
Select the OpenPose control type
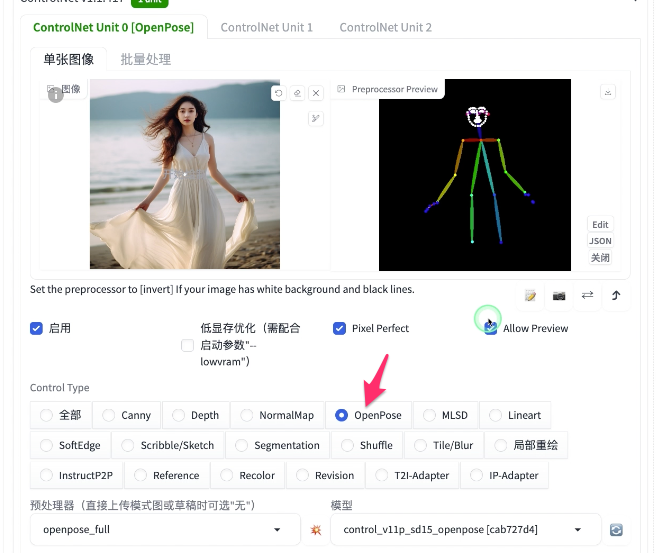point(369,415)
